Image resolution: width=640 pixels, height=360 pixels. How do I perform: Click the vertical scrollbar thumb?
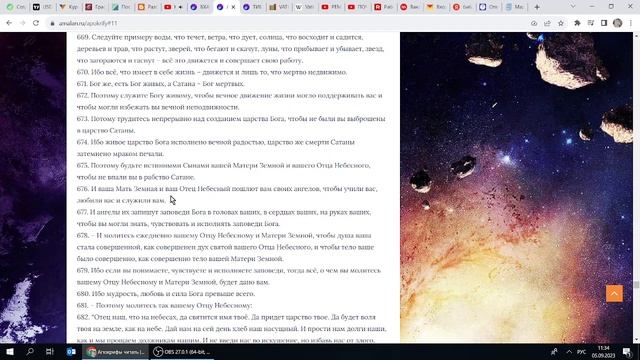(x=636, y=284)
